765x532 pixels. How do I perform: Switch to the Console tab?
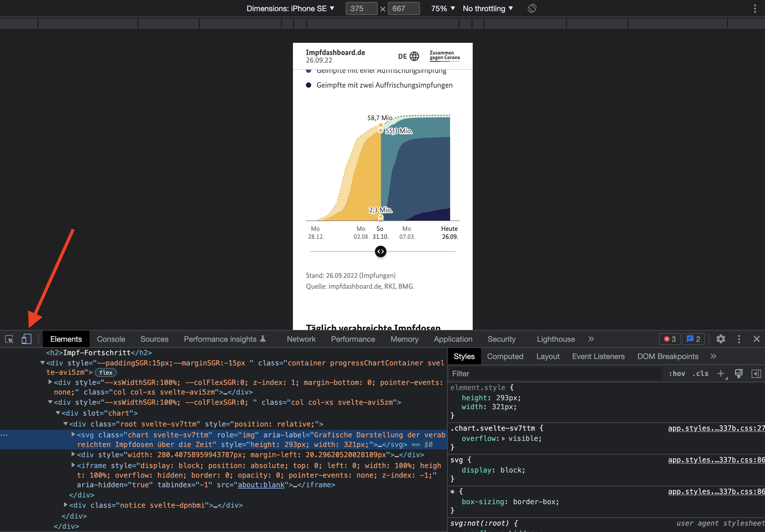click(x=111, y=339)
